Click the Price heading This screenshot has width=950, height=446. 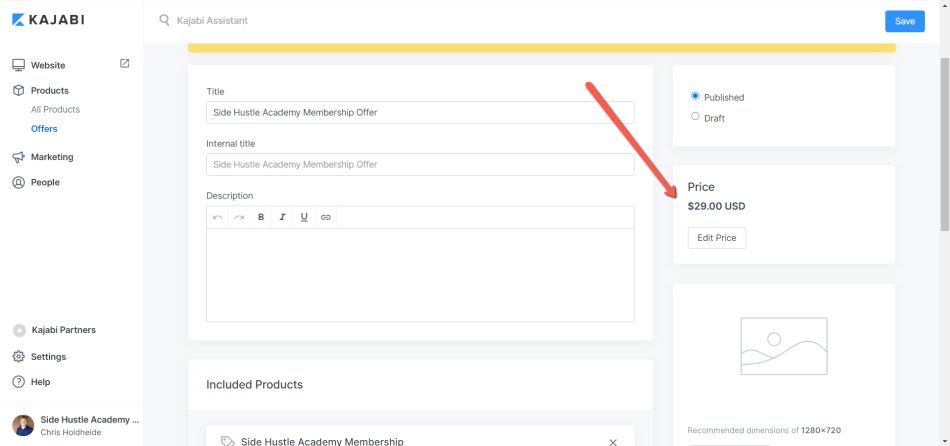tap(701, 187)
